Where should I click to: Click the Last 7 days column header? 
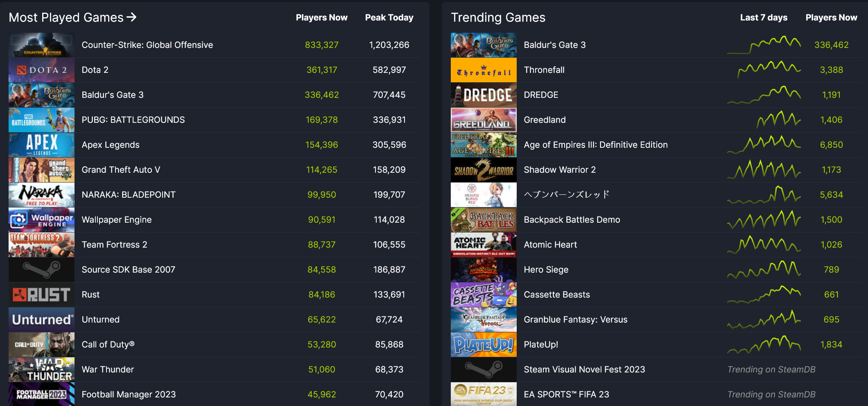click(764, 17)
